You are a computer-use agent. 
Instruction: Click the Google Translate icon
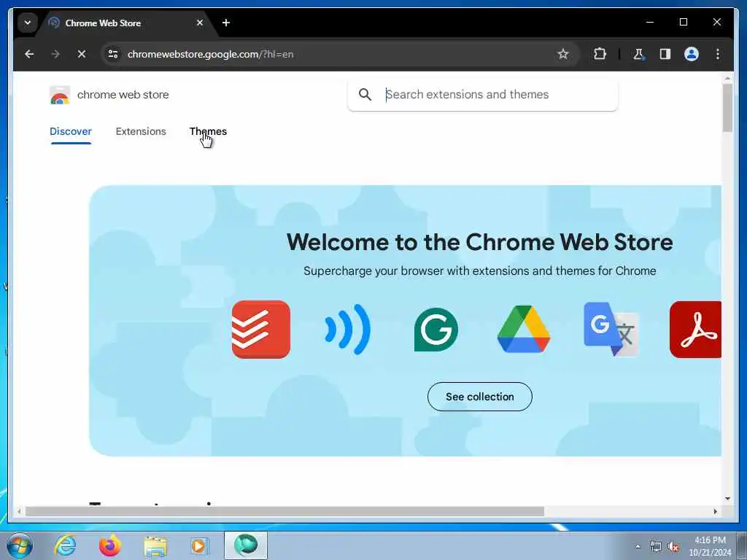pyautogui.click(x=611, y=329)
